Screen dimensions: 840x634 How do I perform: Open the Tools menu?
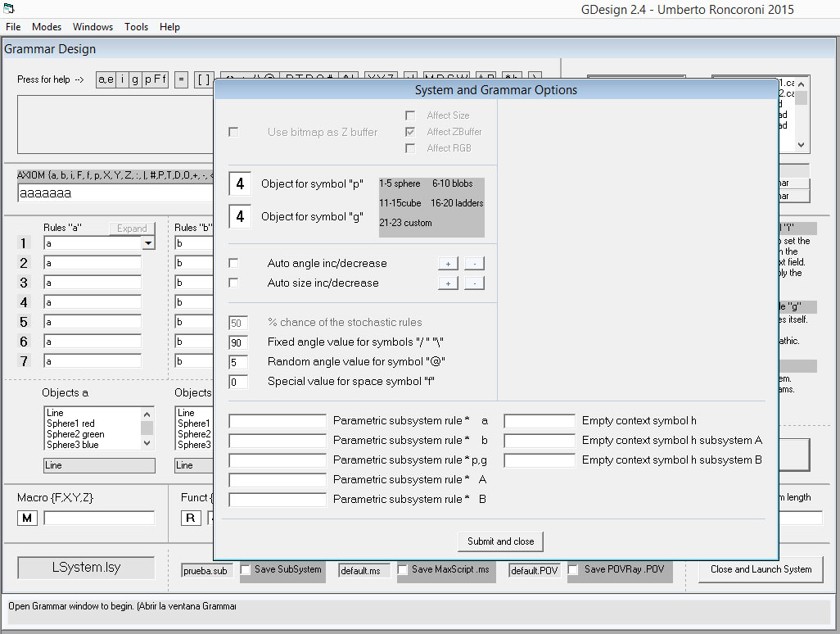(x=136, y=27)
